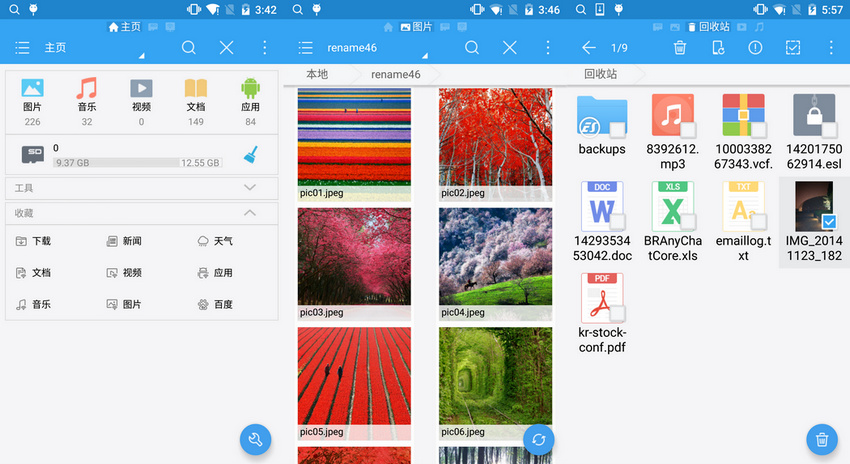The width and height of the screenshot is (850, 464).
Task: Uncheck the selected IMG_20141123 file checkbox
Action: coord(829,221)
